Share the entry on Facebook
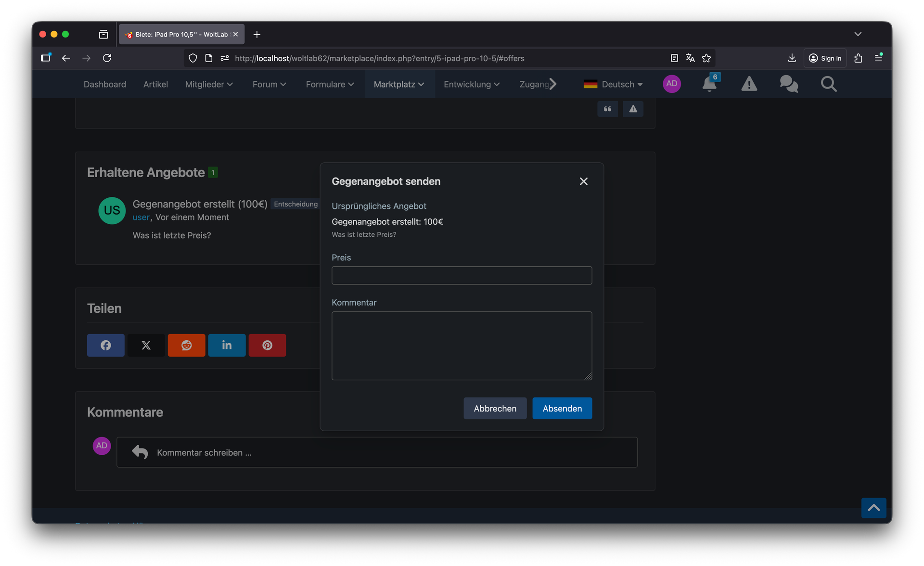The width and height of the screenshot is (924, 566). [105, 345]
